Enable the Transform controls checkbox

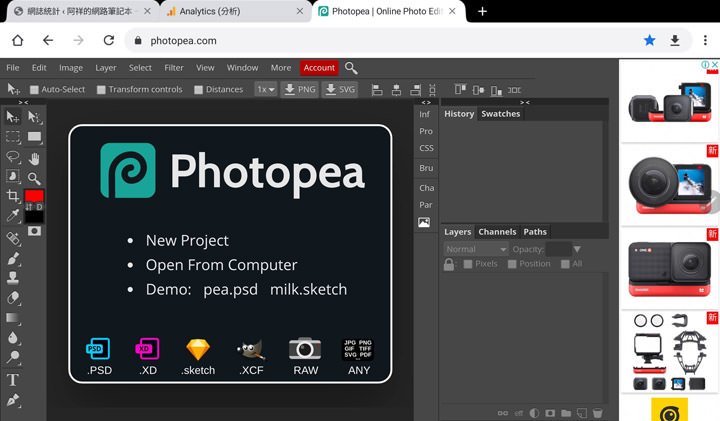pyautogui.click(x=101, y=90)
